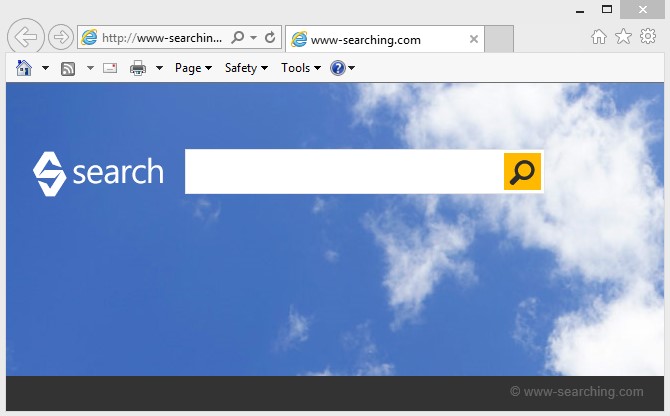Click the RSS feeds icon
The height and width of the screenshot is (416, 670).
[68, 68]
